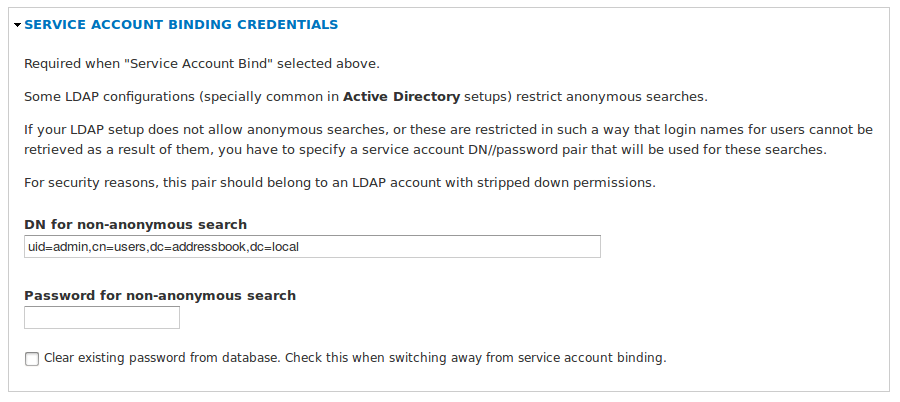900x402 pixels.
Task: Click the 'Required when Service Account Bind' sentence
Action: pyautogui.click(x=202, y=64)
